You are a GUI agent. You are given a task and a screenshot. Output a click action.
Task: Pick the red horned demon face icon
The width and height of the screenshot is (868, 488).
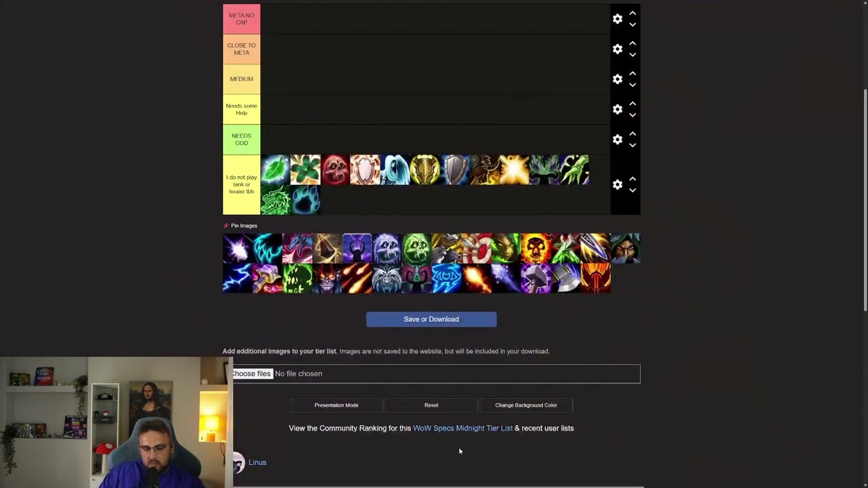(327, 278)
